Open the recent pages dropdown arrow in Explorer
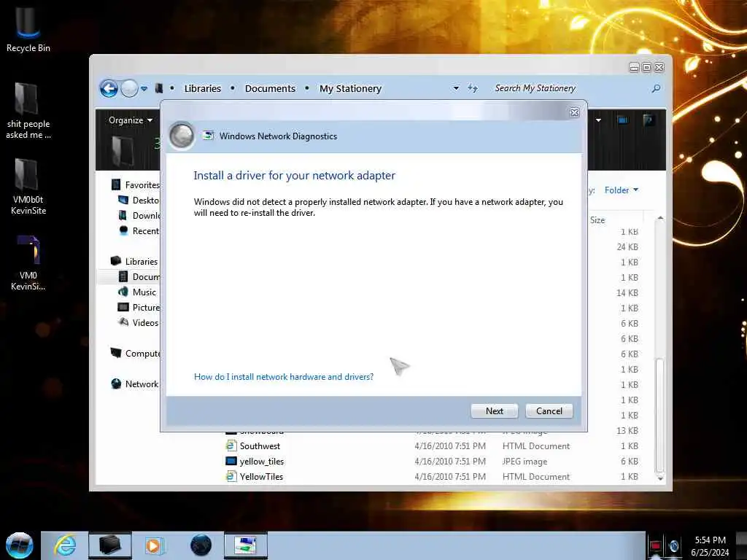The height and width of the screenshot is (560, 747). click(144, 88)
